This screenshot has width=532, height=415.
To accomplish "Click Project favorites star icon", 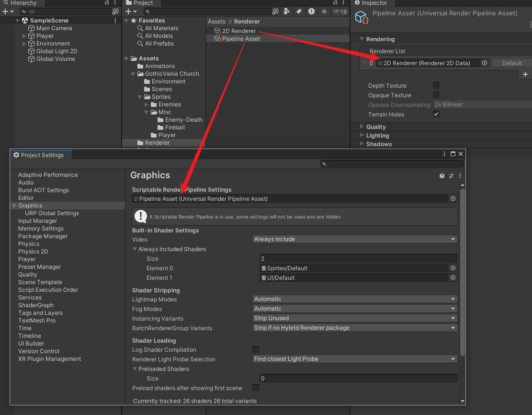I will click(x=324, y=12).
